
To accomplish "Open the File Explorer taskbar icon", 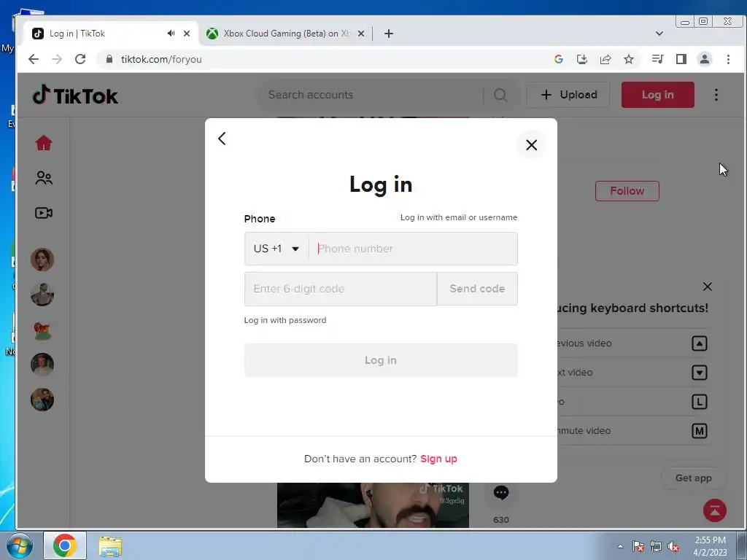I will [x=110, y=546].
